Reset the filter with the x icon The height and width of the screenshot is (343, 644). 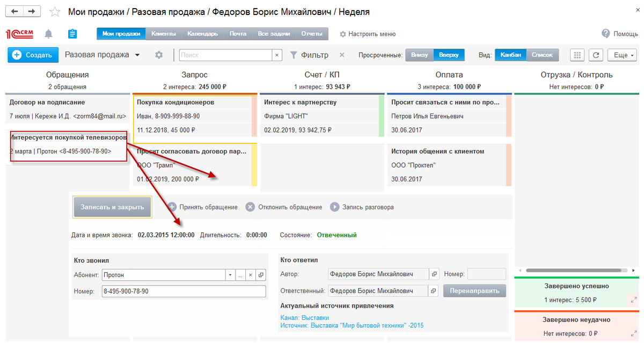342,55
